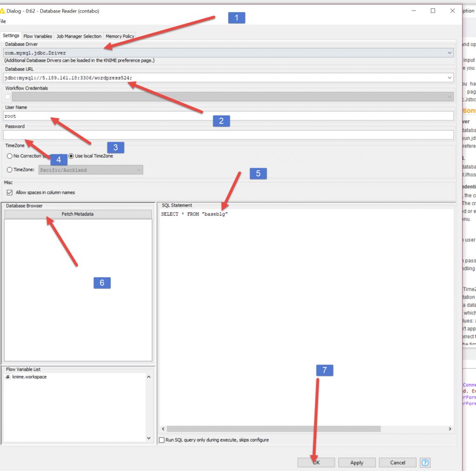Click the blue help question mark icon
Screen dimensions: 476x471
(x=425, y=463)
